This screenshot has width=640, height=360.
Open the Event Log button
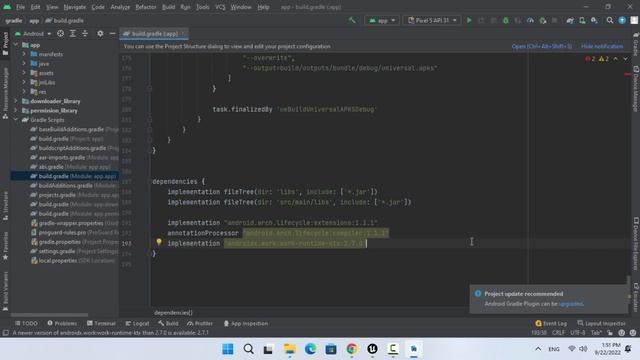pyautogui.click(x=551, y=323)
